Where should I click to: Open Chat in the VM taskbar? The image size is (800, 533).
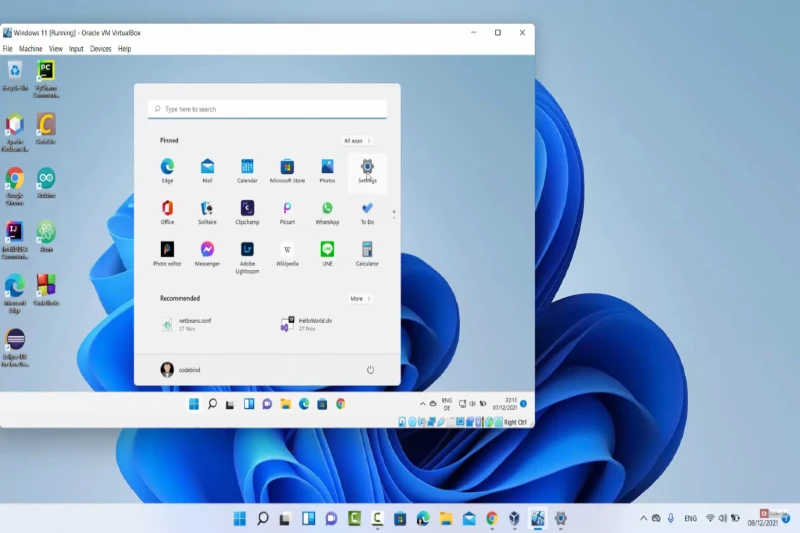267,404
